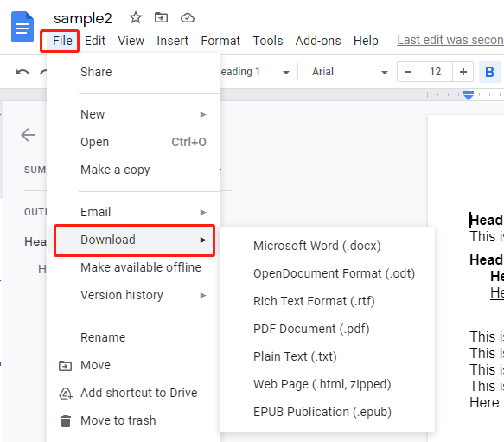Download as Web Page (.html, zipped)

(x=327, y=384)
